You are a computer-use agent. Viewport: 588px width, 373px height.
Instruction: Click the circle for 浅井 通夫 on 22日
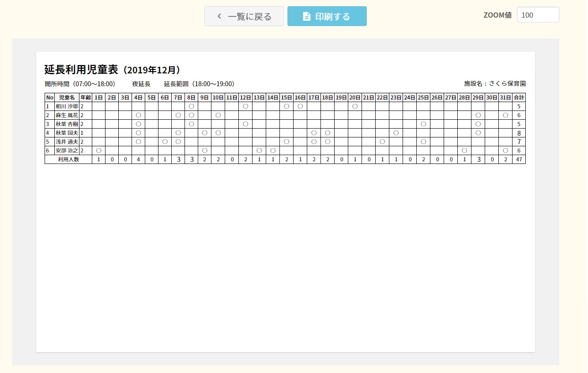(x=382, y=142)
